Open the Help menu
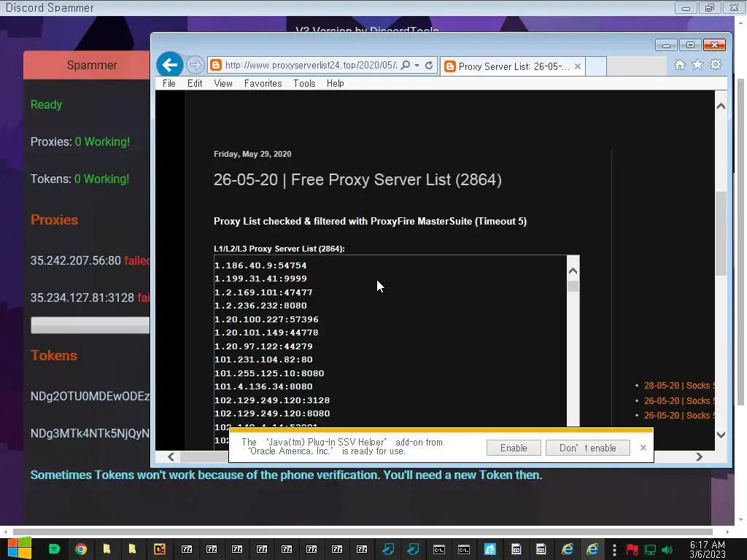Image resolution: width=747 pixels, height=560 pixels. click(x=335, y=83)
